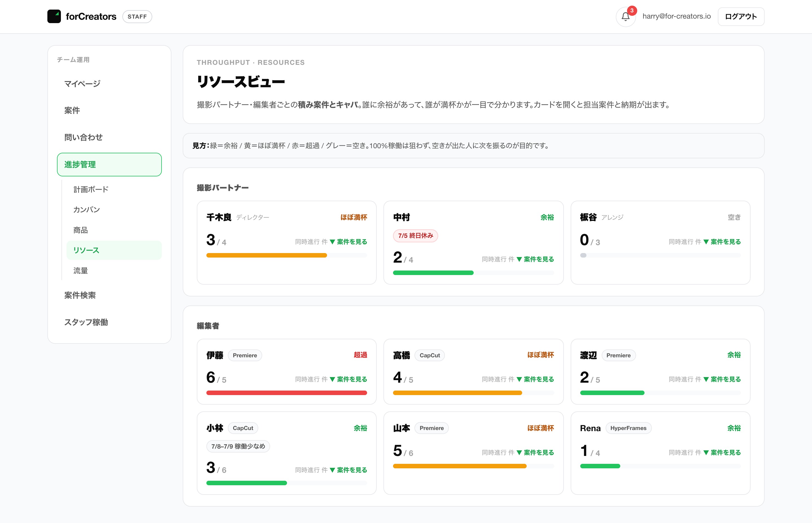Click 高橋's orange capacity bar

tap(457, 393)
